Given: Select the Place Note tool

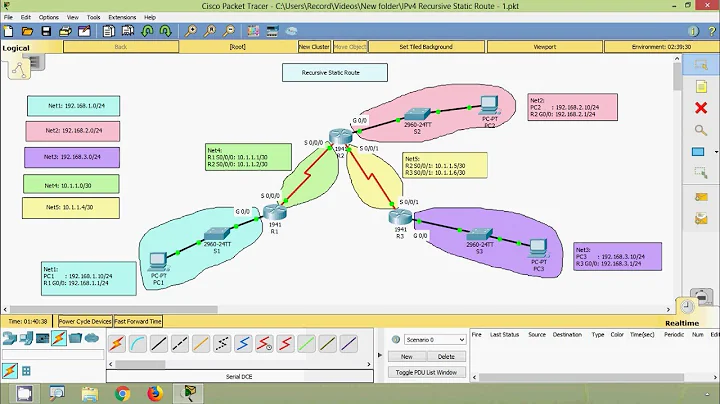Looking at the screenshot, I should click(701, 86).
